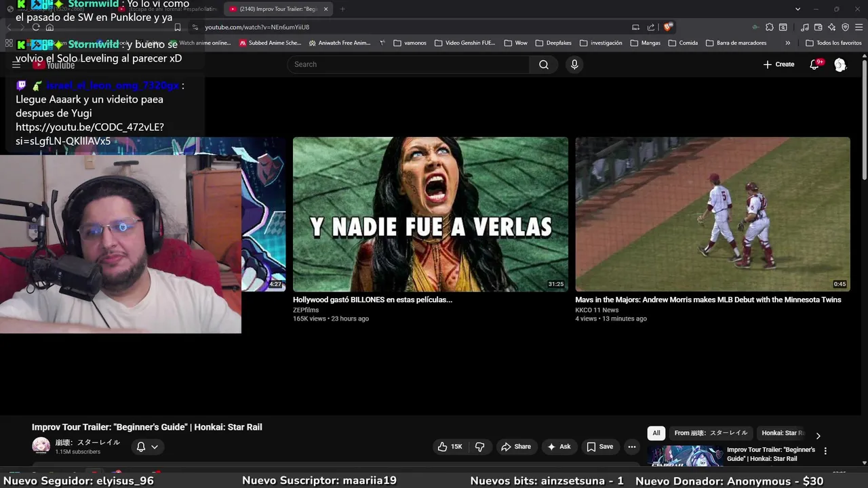Click the install app icon in address bar
Screen dimensions: 868x488
[x=635, y=27]
